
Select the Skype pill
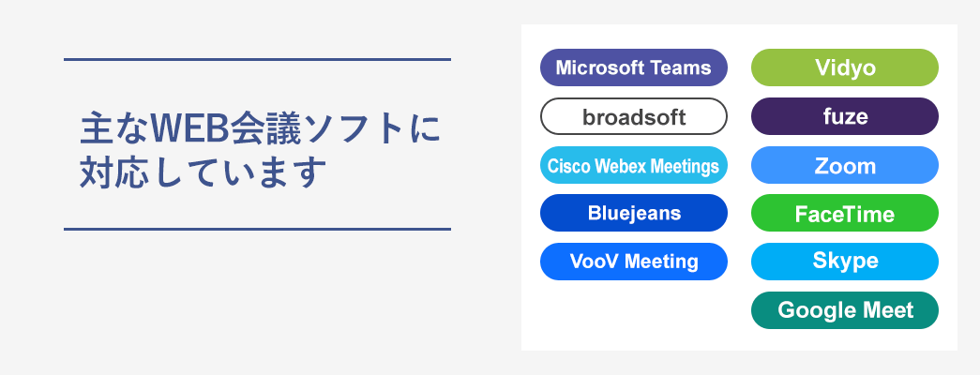click(x=844, y=262)
